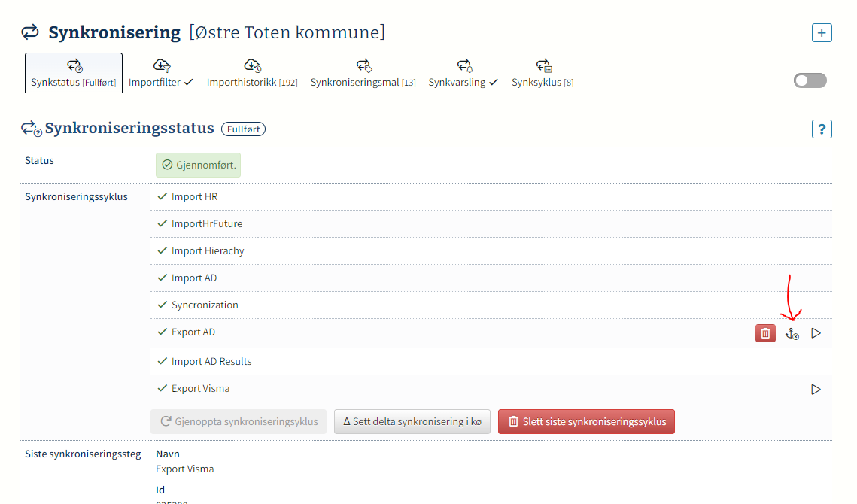This screenshot has height=504, width=857.
Task: Click the Gjennomført status badge
Action: tap(198, 165)
